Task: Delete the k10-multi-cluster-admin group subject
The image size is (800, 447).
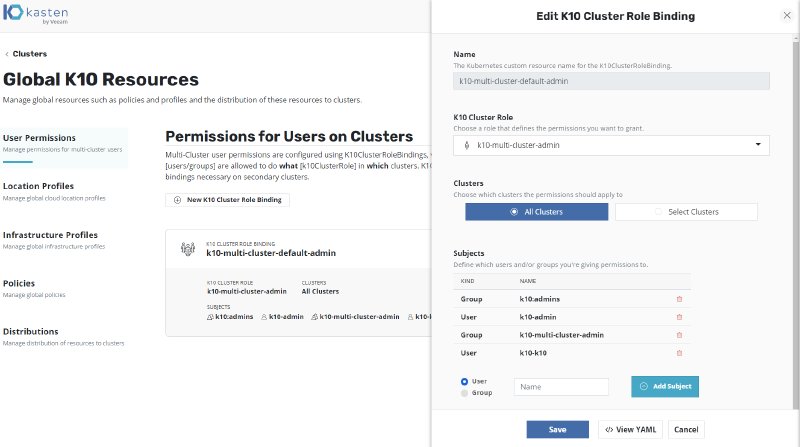Action: (679, 335)
